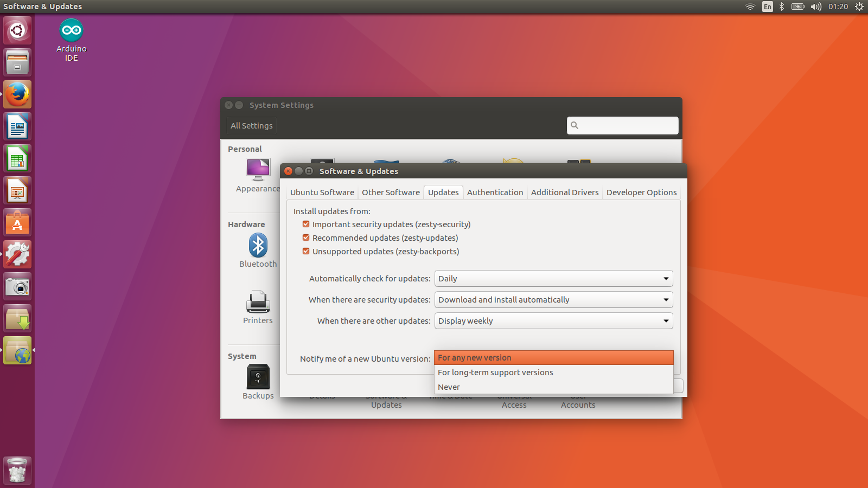Open the Appearance settings icon
Viewport: 868px width, 488px height.
(258, 169)
